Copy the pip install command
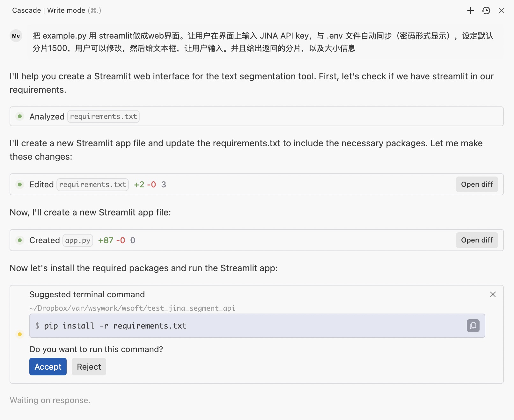Image resolution: width=514 pixels, height=420 pixels. point(473,326)
